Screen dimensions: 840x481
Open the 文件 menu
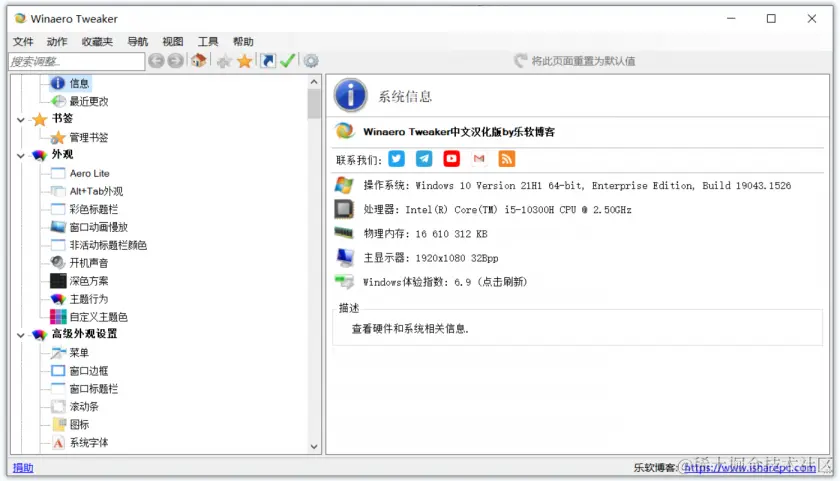(23, 41)
